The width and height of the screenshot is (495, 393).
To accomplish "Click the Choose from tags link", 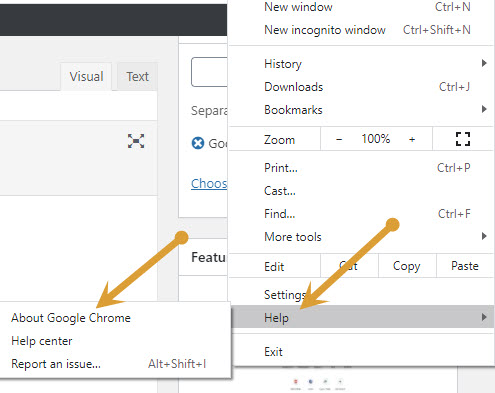I will coord(209,184).
